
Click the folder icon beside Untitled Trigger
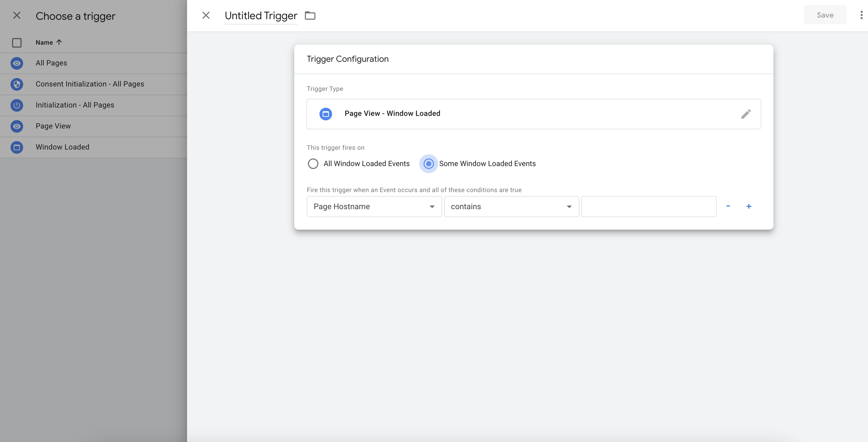point(310,16)
